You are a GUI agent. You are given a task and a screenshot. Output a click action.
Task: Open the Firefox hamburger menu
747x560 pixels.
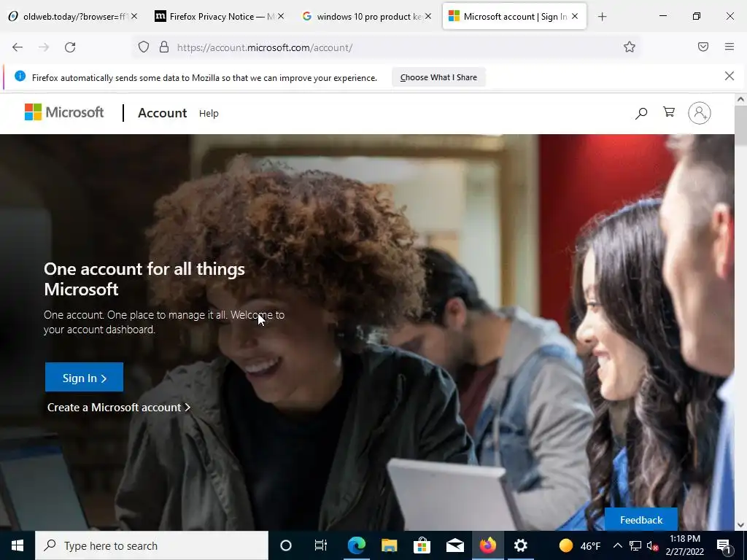click(729, 47)
